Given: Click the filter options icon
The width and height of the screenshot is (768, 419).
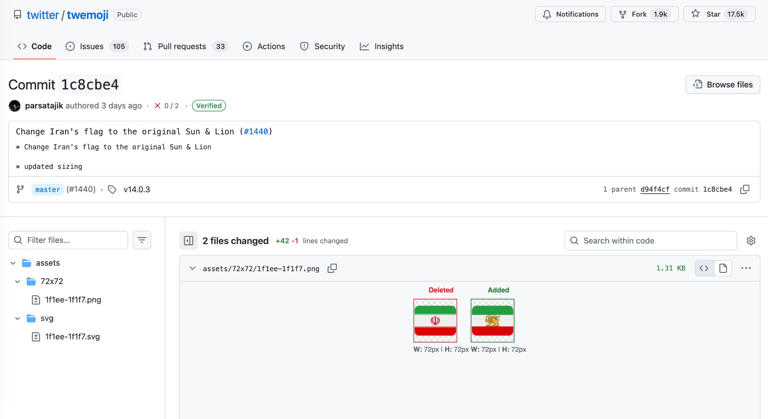Looking at the screenshot, I should pos(142,240).
